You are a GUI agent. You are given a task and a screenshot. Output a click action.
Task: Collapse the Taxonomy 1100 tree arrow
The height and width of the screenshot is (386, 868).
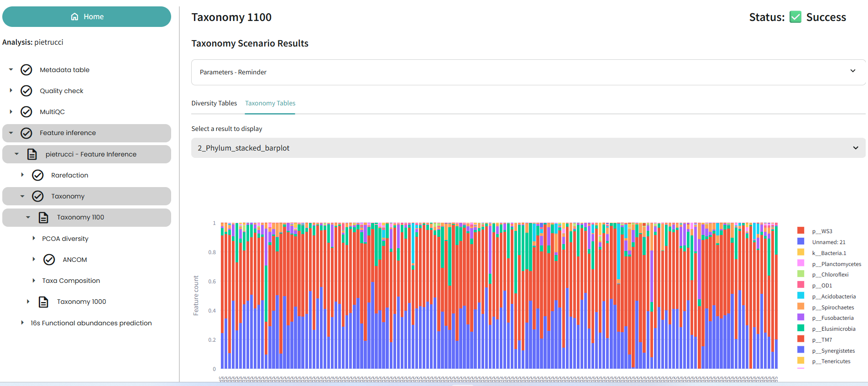[x=28, y=217]
